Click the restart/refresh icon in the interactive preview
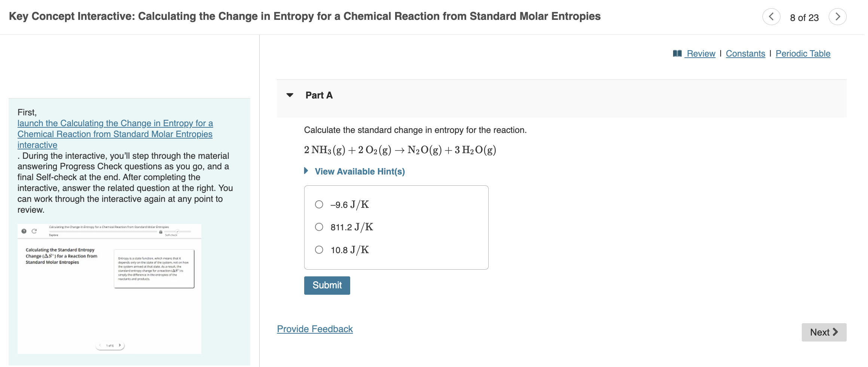This screenshot has width=868, height=367. (x=34, y=231)
